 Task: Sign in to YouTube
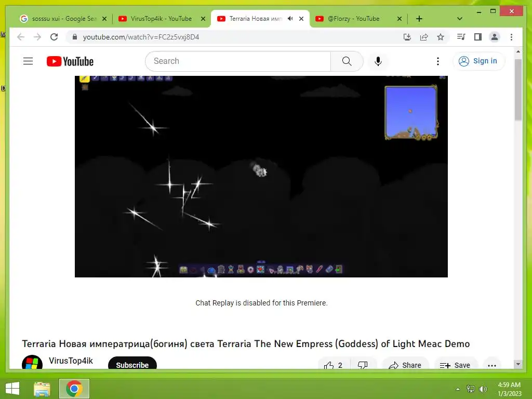[478, 61]
